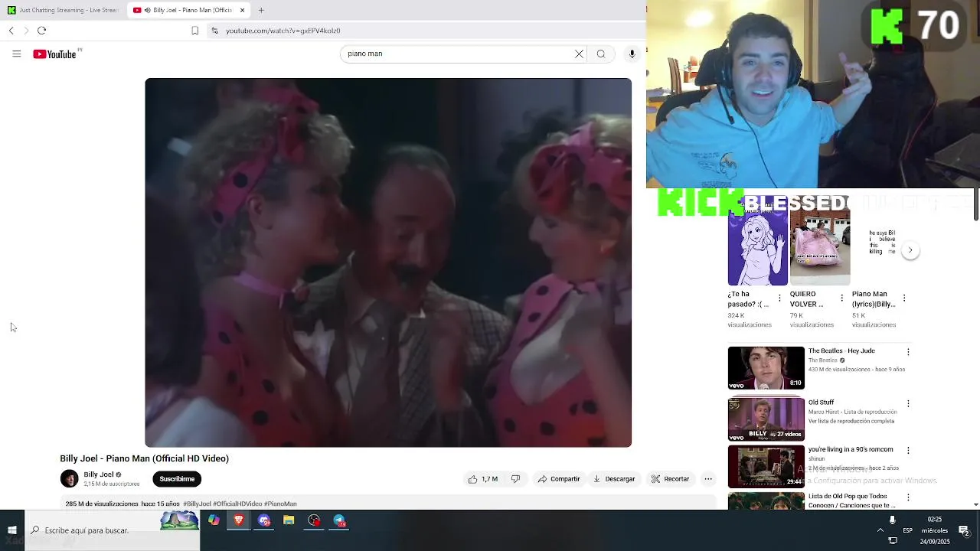Play The Beatles - Hey Jude thumbnail

(766, 368)
